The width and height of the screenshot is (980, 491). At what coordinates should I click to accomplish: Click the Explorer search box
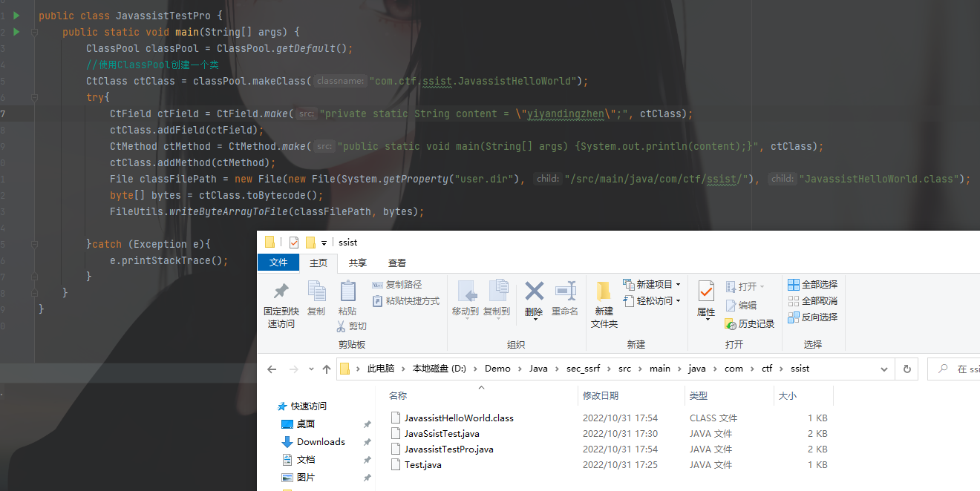pos(954,369)
